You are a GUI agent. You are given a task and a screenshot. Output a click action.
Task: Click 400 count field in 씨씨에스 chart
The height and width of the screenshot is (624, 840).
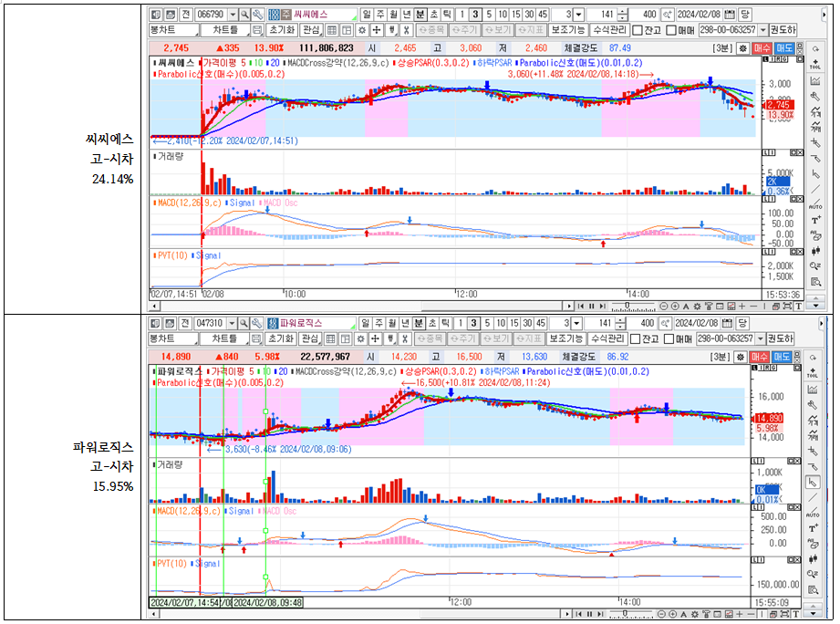pyautogui.click(x=645, y=15)
